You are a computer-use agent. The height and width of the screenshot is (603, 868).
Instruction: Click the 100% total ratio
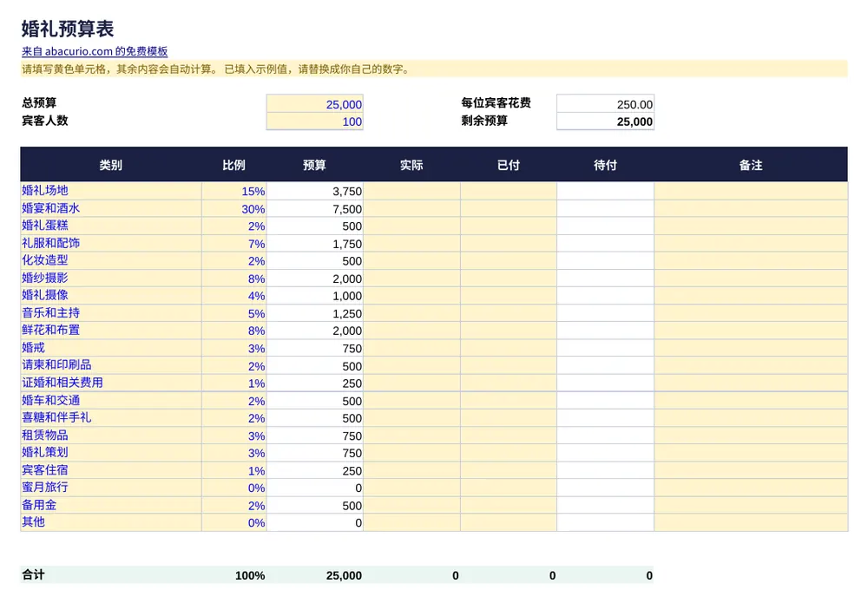(250, 575)
